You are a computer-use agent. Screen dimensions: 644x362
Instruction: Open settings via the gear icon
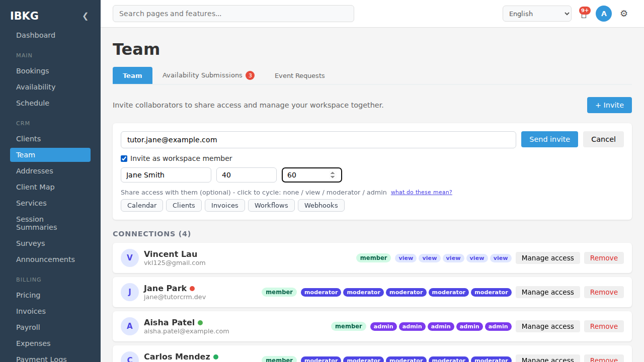tap(624, 14)
